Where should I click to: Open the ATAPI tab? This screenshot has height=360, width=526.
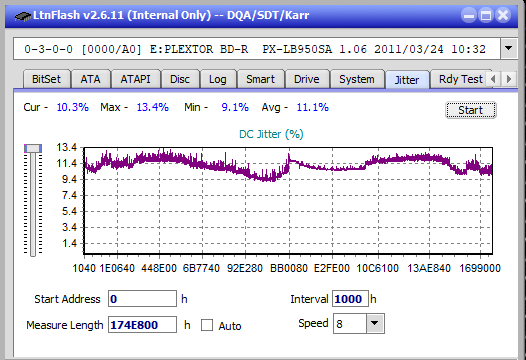click(x=136, y=79)
